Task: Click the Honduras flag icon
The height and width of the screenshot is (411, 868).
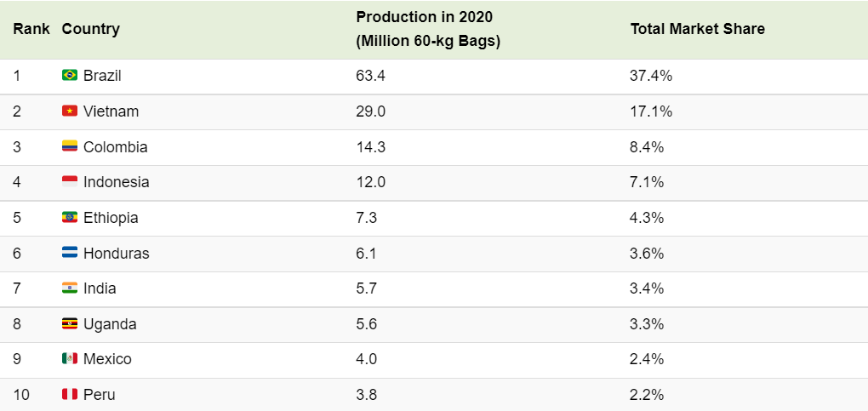Action: (x=70, y=254)
